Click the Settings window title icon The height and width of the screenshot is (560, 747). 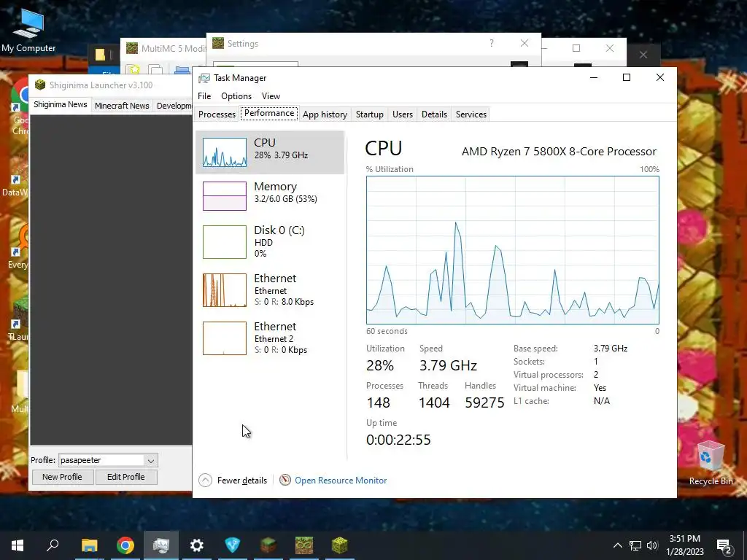218,43
